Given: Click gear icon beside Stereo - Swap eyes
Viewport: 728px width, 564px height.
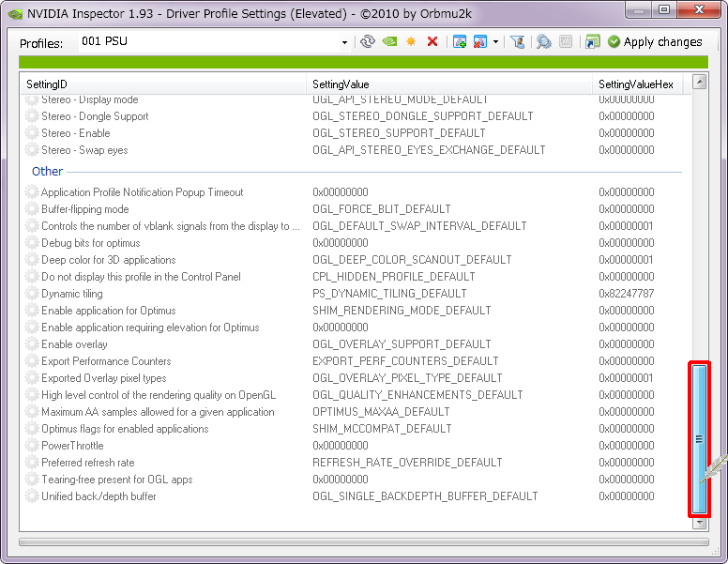Looking at the screenshot, I should coord(32,150).
